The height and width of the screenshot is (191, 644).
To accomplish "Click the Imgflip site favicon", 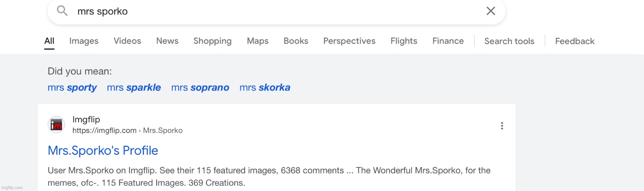I will click(56, 125).
